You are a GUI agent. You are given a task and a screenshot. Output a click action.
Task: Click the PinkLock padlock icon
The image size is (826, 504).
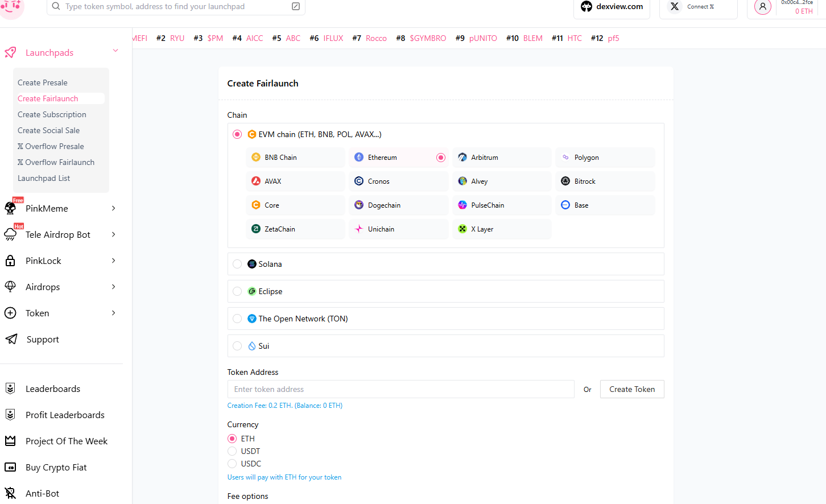coord(10,261)
